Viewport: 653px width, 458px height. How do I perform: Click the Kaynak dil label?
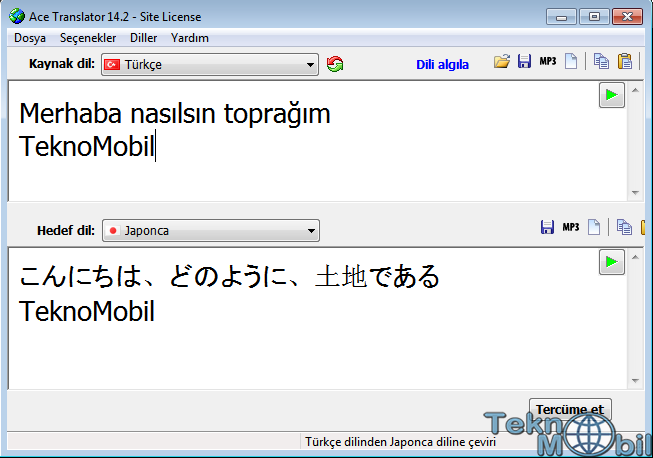click(x=62, y=64)
